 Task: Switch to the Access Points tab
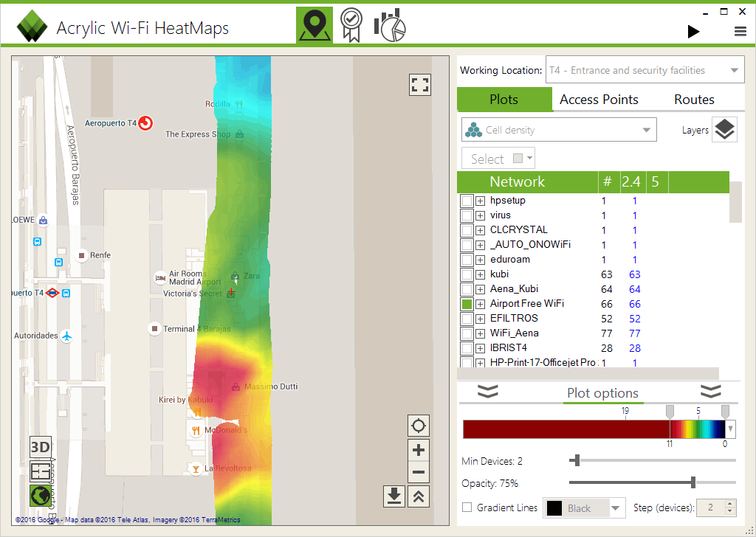point(599,100)
